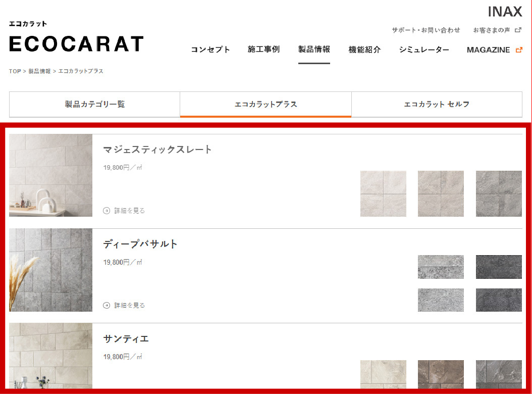The width and height of the screenshot is (532, 394).
Task: Select 機能紹介 in the top navigation
Action: point(364,50)
